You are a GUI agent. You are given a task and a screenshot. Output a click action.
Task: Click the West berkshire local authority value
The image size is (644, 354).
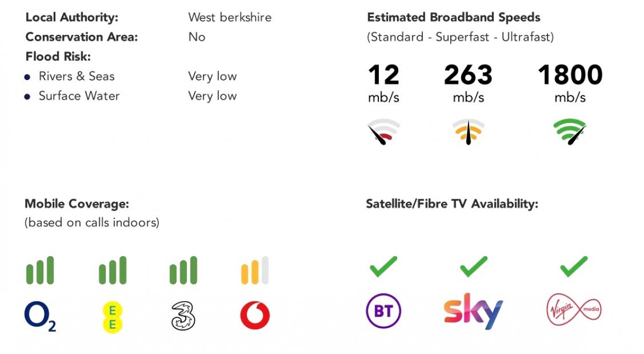[230, 17]
